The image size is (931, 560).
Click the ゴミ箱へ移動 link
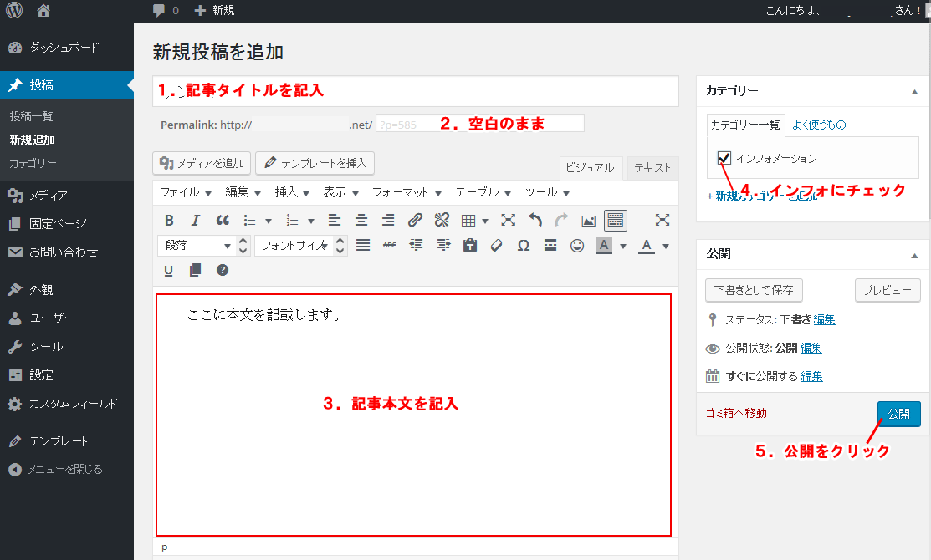click(x=736, y=413)
